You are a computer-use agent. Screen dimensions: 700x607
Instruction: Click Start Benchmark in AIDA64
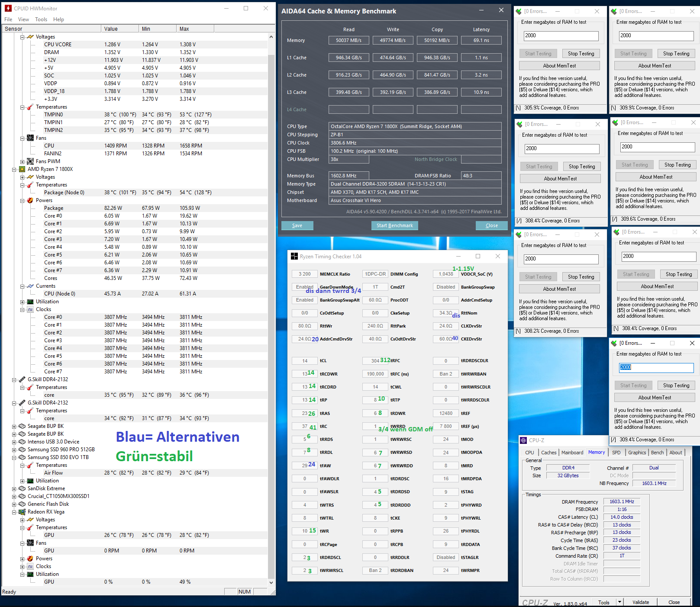(x=394, y=225)
